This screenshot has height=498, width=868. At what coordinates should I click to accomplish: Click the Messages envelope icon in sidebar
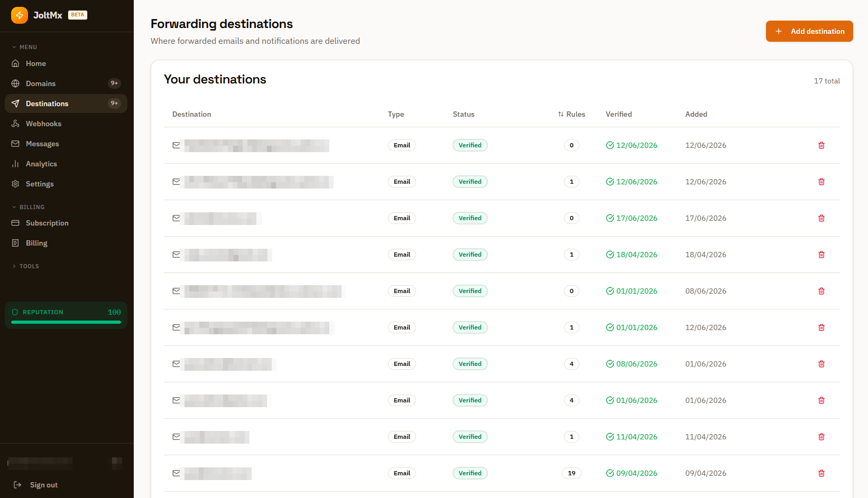[15, 144]
